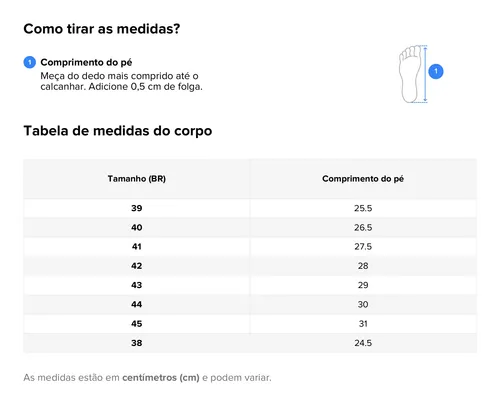This screenshot has height=406, width=500.
Task: Select size 42 in the table
Action: coord(137,266)
